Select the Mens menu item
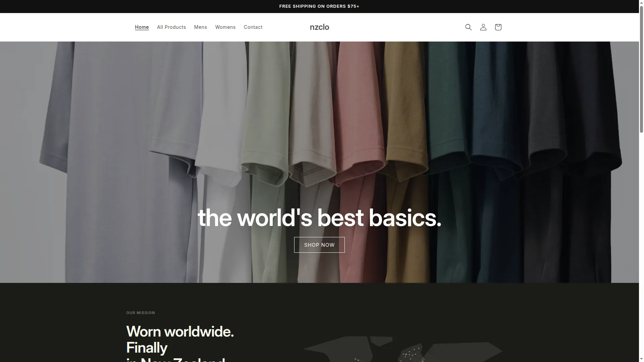 click(x=201, y=27)
